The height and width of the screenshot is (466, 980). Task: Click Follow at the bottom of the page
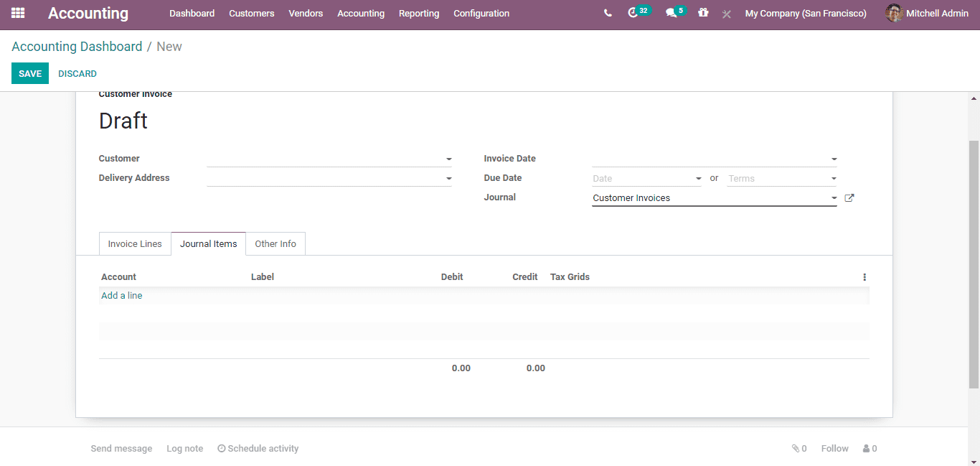pos(834,448)
